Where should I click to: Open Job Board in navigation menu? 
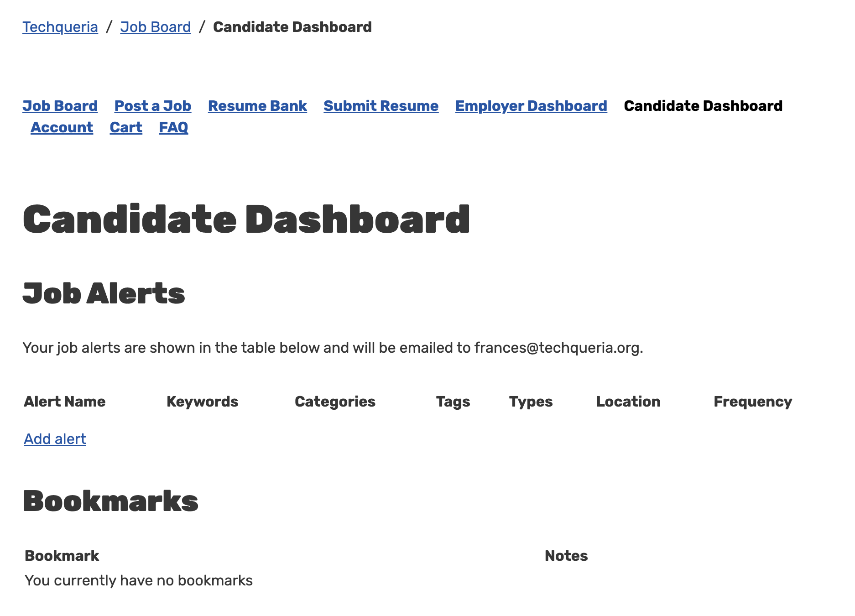point(60,106)
